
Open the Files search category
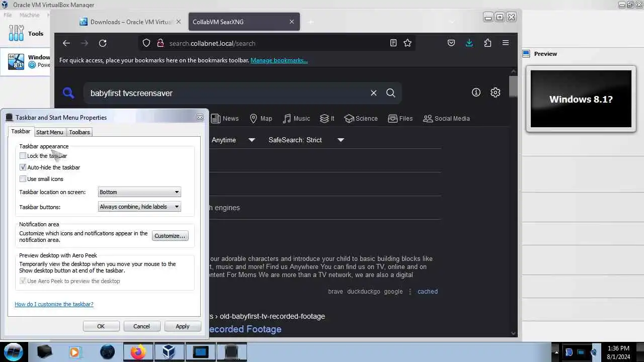[400, 119]
